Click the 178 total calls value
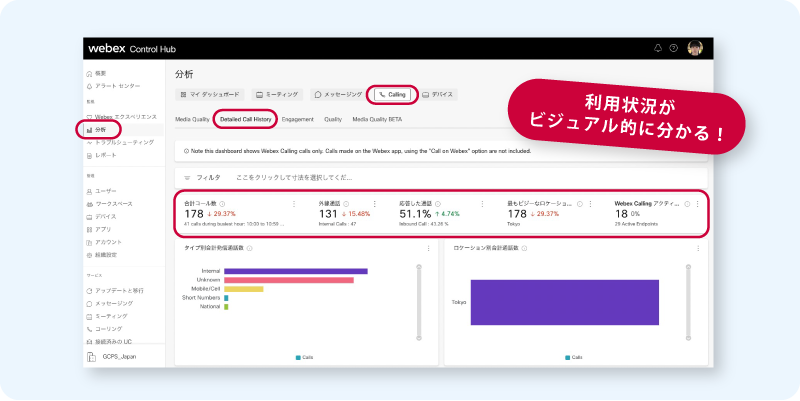The height and width of the screenshot is (401, 800). 194,214
